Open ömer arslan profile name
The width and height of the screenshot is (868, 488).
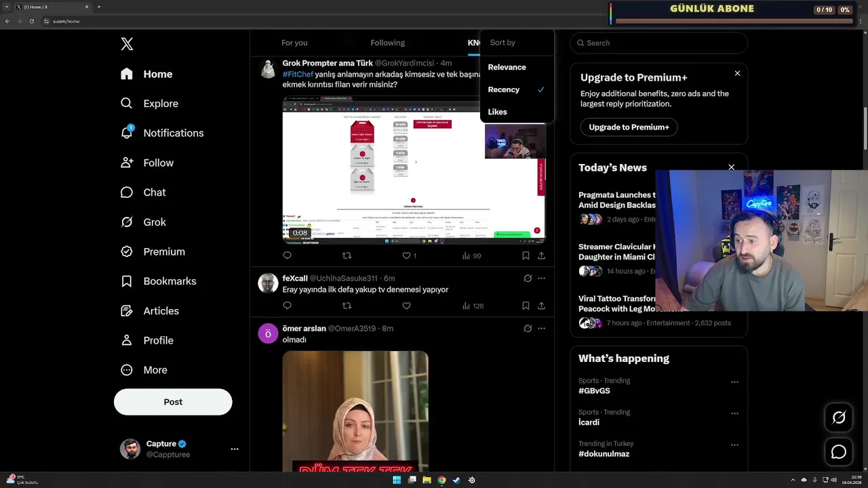point(304,328)
